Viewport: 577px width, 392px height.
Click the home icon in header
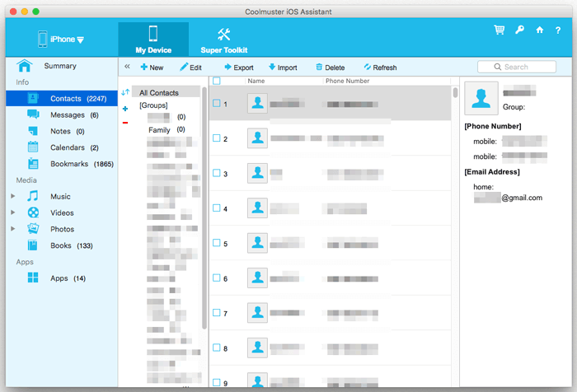click(540, 30)
